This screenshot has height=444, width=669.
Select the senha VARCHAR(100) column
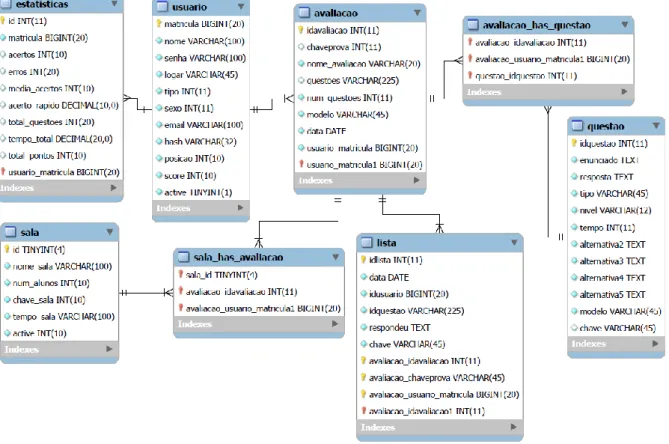tap(201, 58)
